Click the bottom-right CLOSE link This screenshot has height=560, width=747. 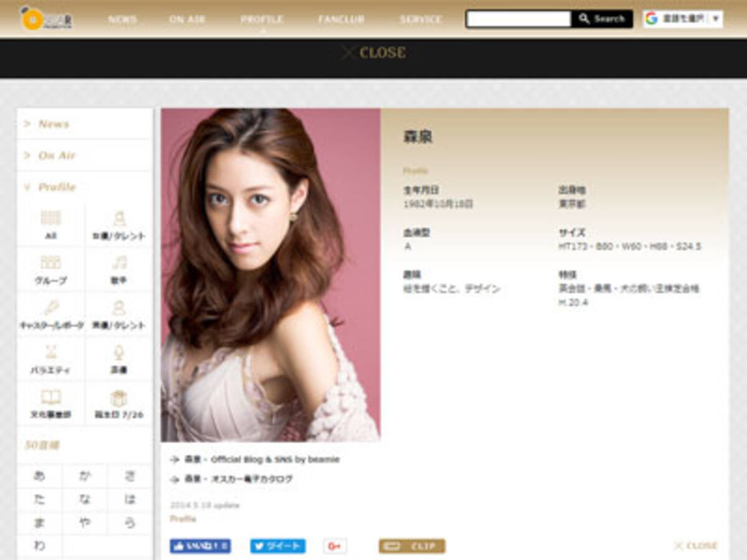696,546
